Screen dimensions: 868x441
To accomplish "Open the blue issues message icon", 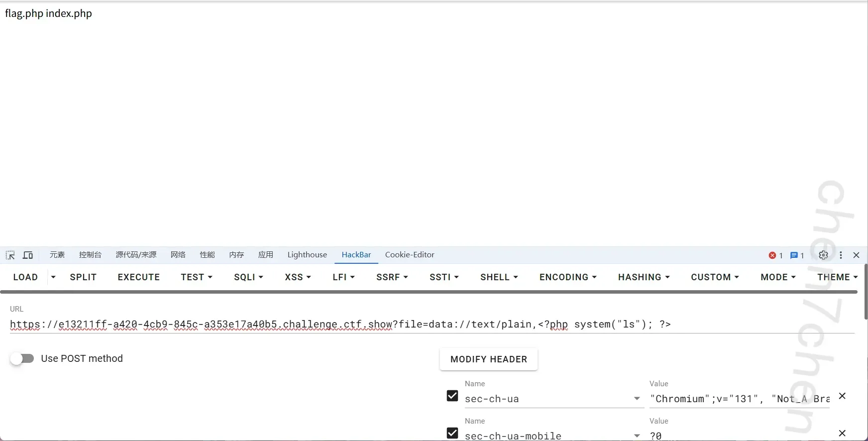I will tap(794, 255).
